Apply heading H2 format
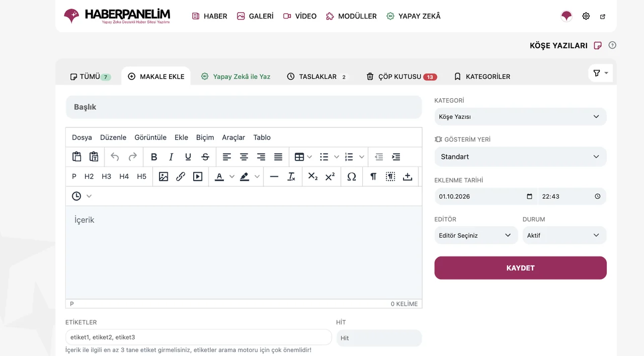This screenshot has height=356, width=644. click(x=89, y=176)
